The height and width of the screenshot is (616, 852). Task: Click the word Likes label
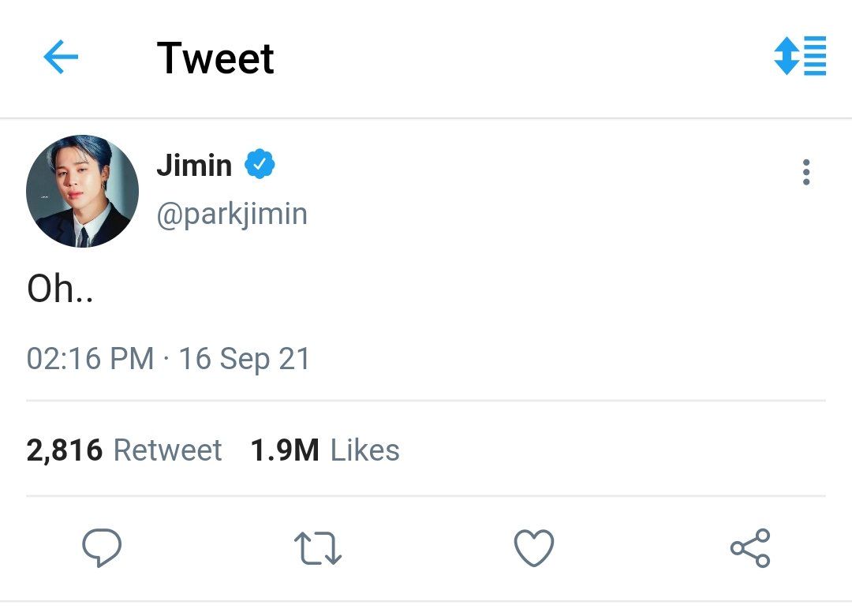point(365,450)
